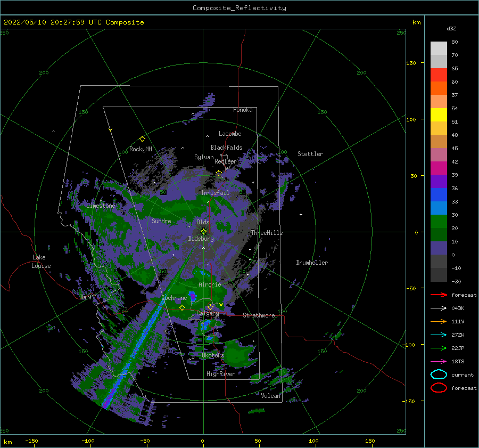Click the Cochrane label
This screenshot has height=448, width=479.
tap(174, 298)
